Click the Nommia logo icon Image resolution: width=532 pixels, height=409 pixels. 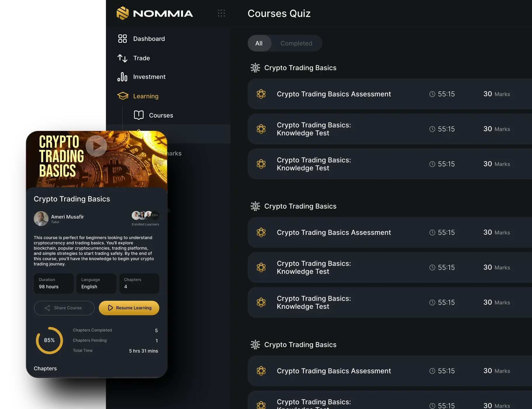click(122, 13)
